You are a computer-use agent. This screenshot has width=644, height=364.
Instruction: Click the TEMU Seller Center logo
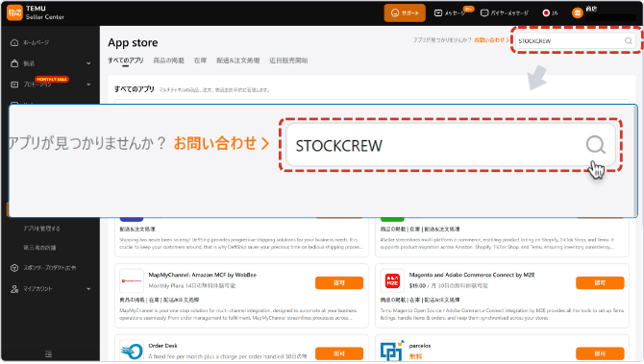click(x=36, y=13)
